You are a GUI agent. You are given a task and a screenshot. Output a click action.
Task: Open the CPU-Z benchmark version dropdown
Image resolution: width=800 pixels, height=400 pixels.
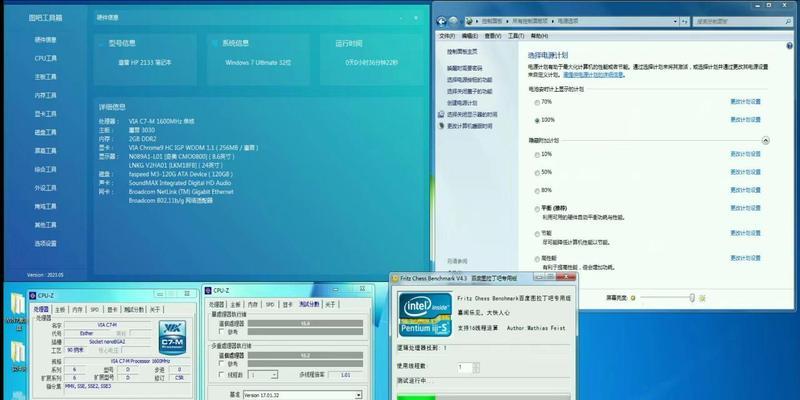(x=358, y=395)
